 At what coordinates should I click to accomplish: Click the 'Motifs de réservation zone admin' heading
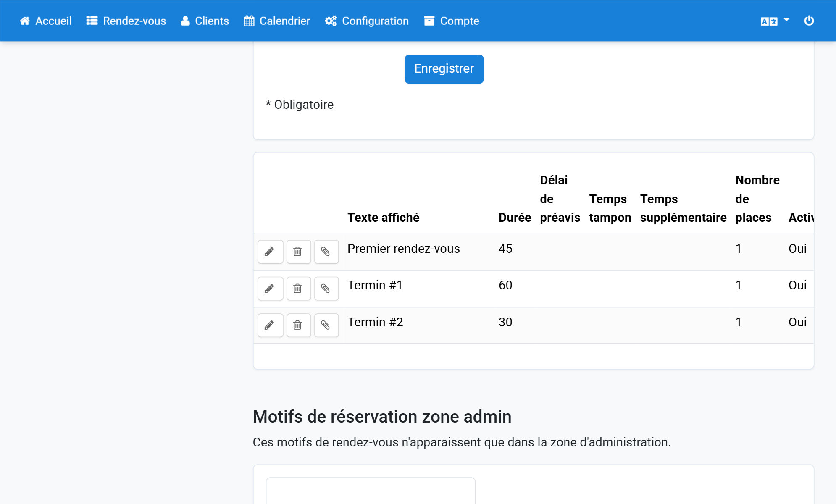pos(382,417)
